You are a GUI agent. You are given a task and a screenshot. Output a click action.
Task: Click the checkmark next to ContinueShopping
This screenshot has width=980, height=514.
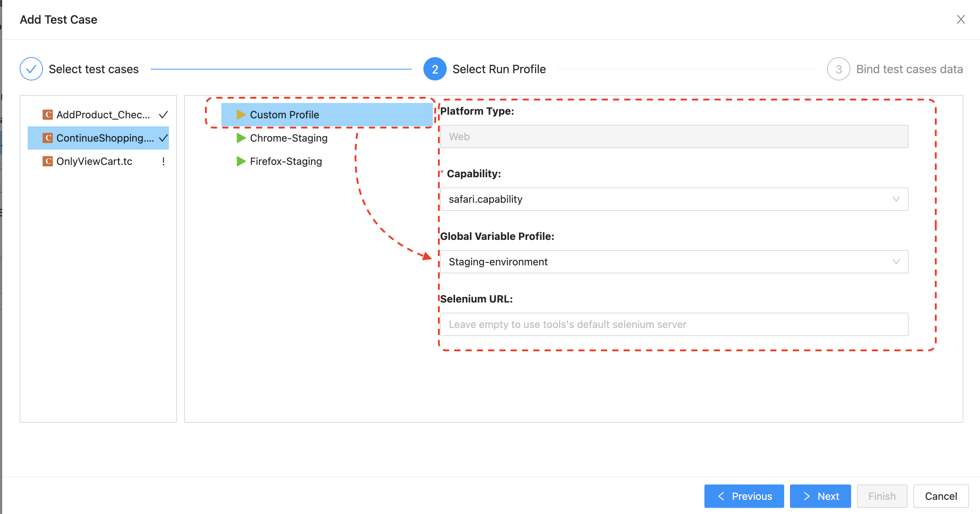[x=163, y=138]
